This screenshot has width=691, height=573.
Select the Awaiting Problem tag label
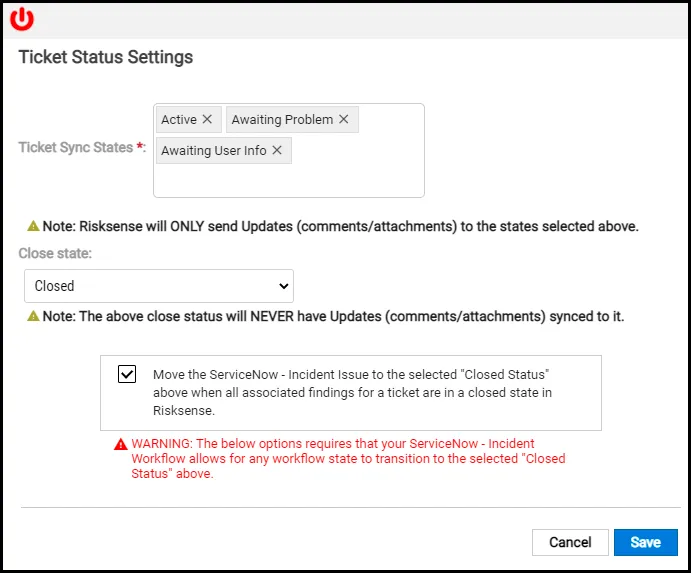pos(282,119)
